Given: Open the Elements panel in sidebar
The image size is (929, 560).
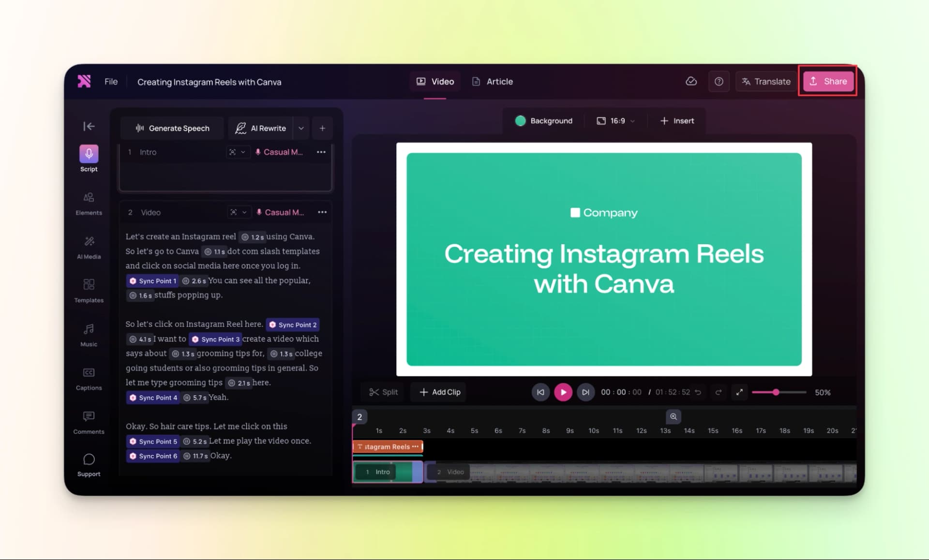Looking at the screenshot, I should click(89, 203).
